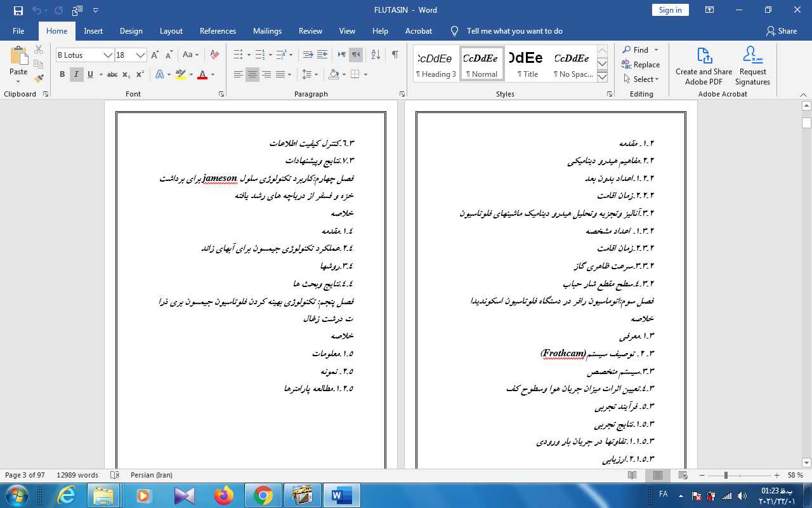This screenshot has width=812, height=508.
Task: Expand the font size 18 dropdown
Action: [140, 55]
